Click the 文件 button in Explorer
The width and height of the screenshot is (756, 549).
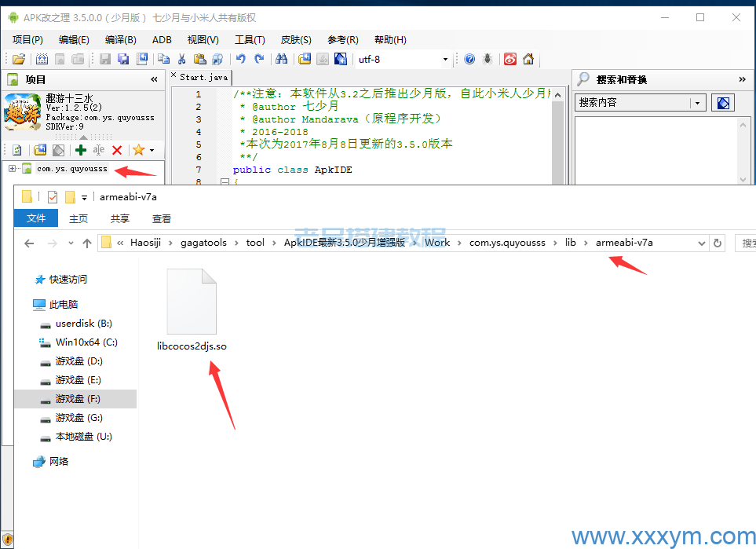point(36,219)
